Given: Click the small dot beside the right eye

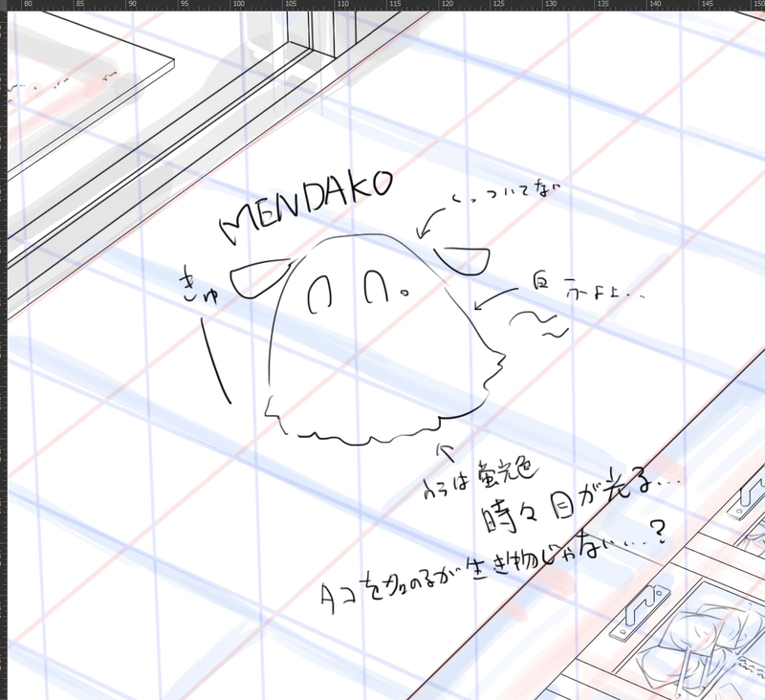Looking at the screenshot, I should click(404, 293).
